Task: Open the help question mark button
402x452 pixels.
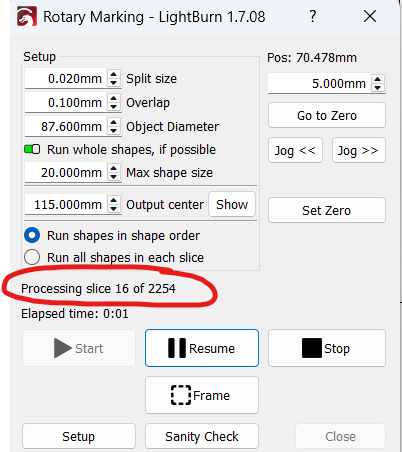Action: click(x=312, y=16)
